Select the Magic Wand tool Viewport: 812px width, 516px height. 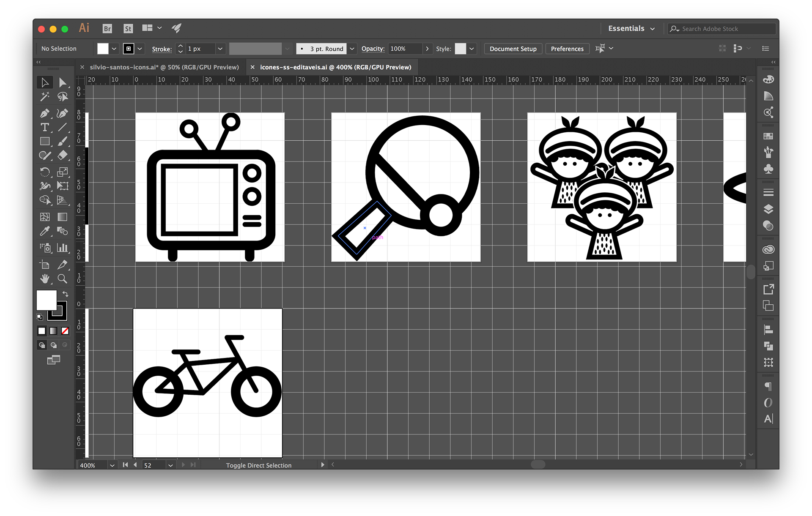pos(44,97)
